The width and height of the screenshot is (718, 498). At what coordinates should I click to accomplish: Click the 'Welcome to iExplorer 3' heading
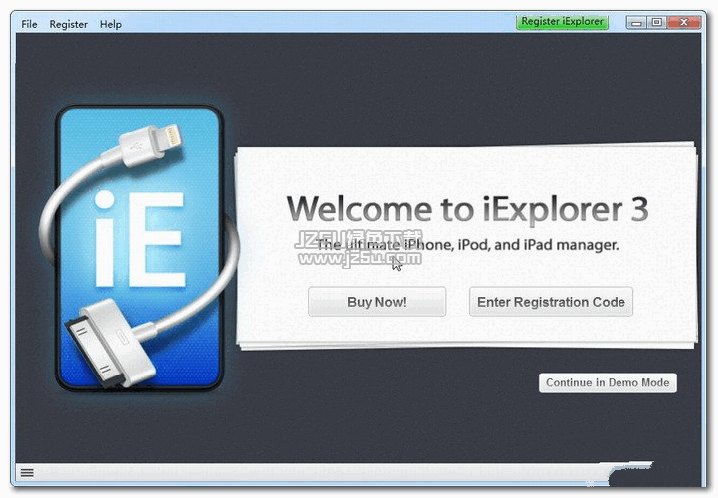point(467,209)
